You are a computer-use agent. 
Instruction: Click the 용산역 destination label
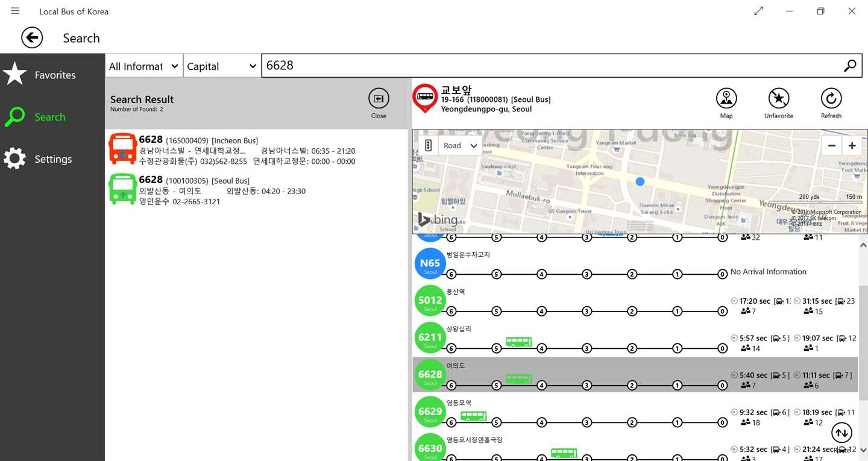click(x=456, y=292)
